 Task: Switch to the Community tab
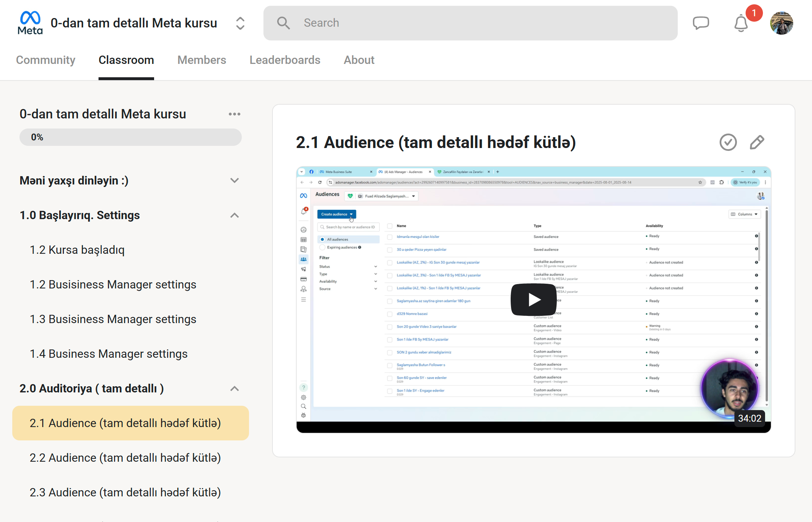coord(45,60)
